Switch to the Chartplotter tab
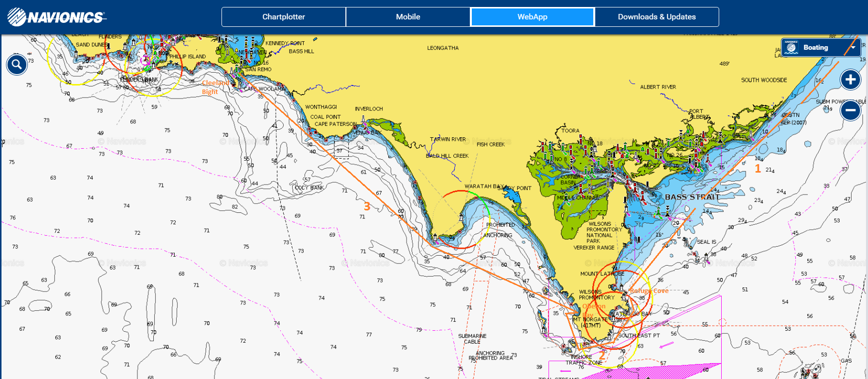Image resolution: width=868 pixels, height=379 pixels. coord(284,17)
